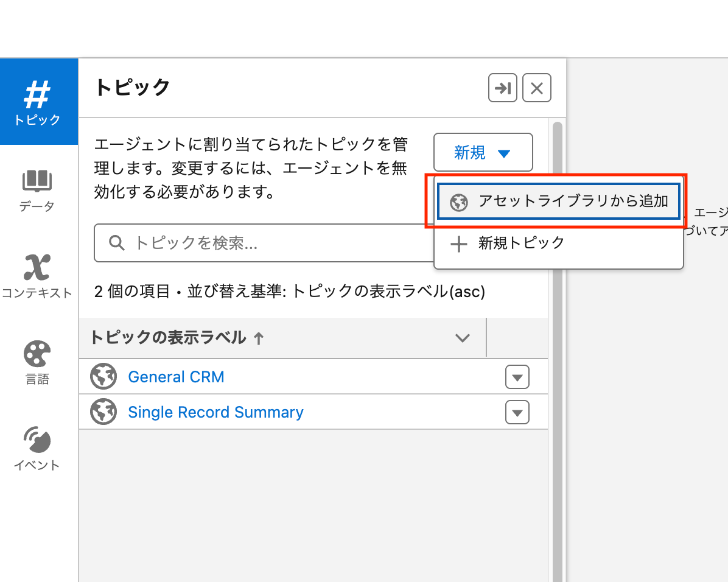This screenshot has width=728, height=582.
Task: Open the トピックの表示ラベル column dropdown
Action: point(463,338)
